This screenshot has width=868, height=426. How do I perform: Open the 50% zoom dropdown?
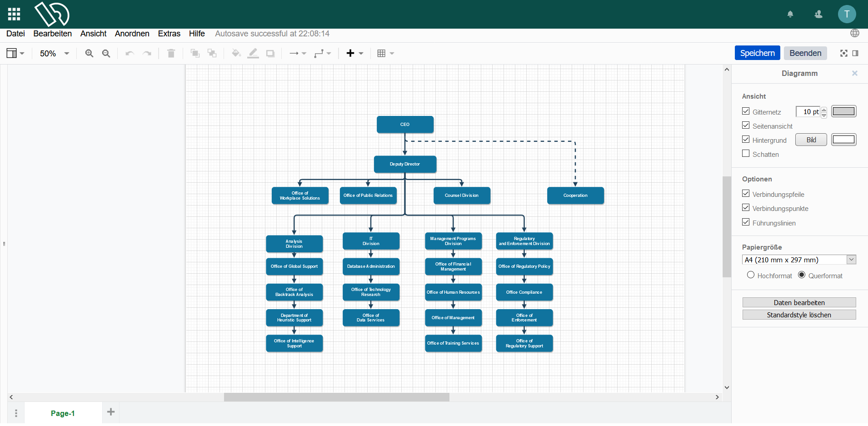[54, 53]
